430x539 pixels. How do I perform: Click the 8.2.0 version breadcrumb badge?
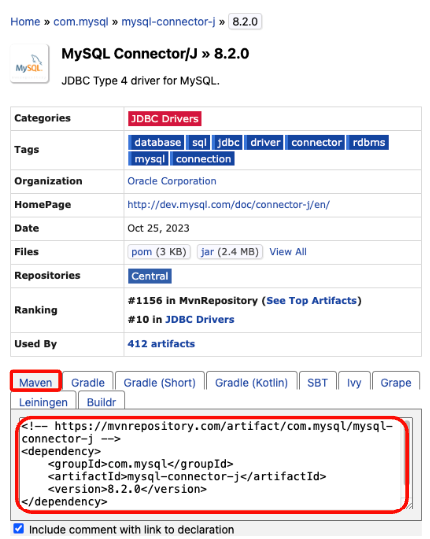pos(245,22)
